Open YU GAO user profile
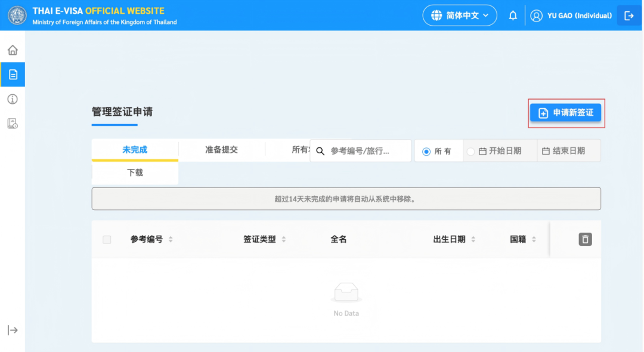 [571, 16]
